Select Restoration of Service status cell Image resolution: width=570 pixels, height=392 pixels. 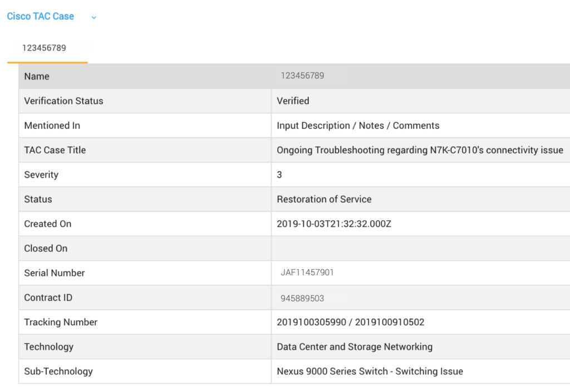[324, 199]
